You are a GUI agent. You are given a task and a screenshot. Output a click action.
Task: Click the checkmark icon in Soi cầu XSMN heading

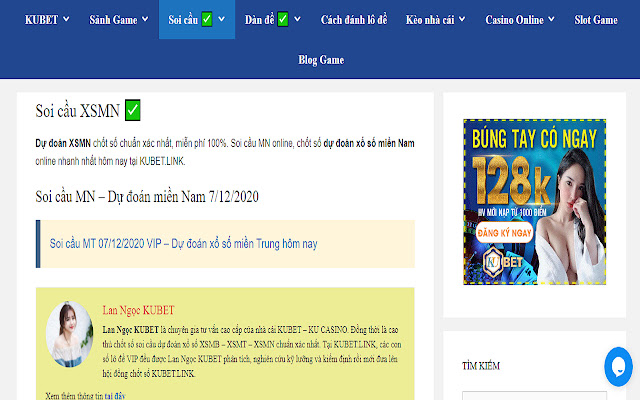coord(133,110)
